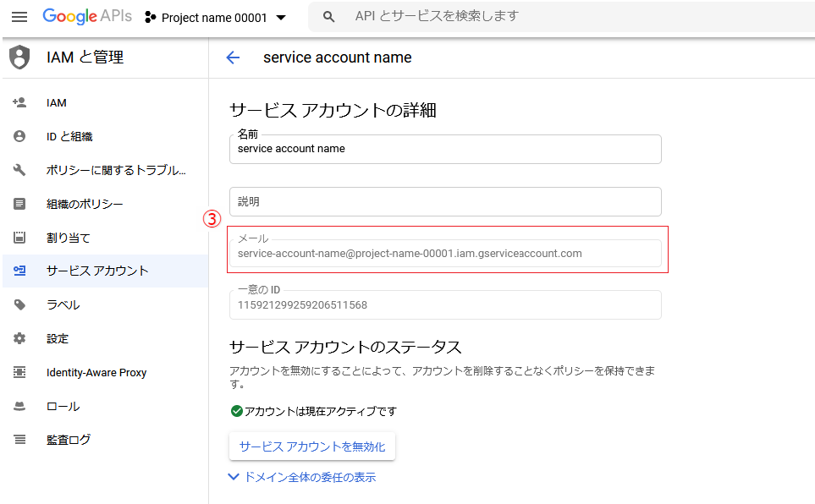This screenshot has width=815, height=504.
Task: Click the ロール hat icon
Action: pos(19,406)
